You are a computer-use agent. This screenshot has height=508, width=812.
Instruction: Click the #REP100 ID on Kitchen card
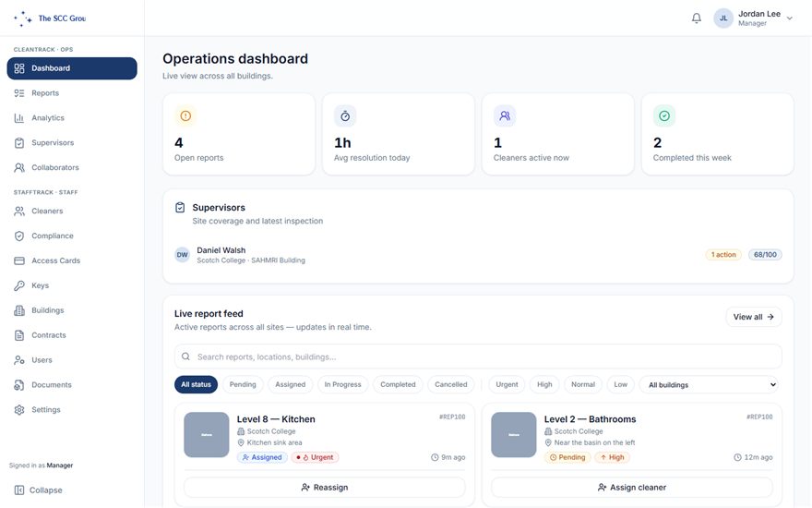[452, 417]
